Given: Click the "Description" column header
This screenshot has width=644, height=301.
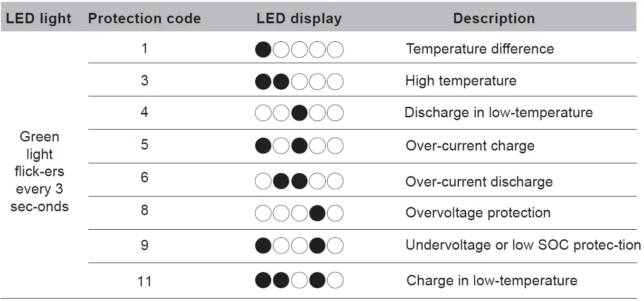Looking at the screenshot, I should (x=494, y=19).
